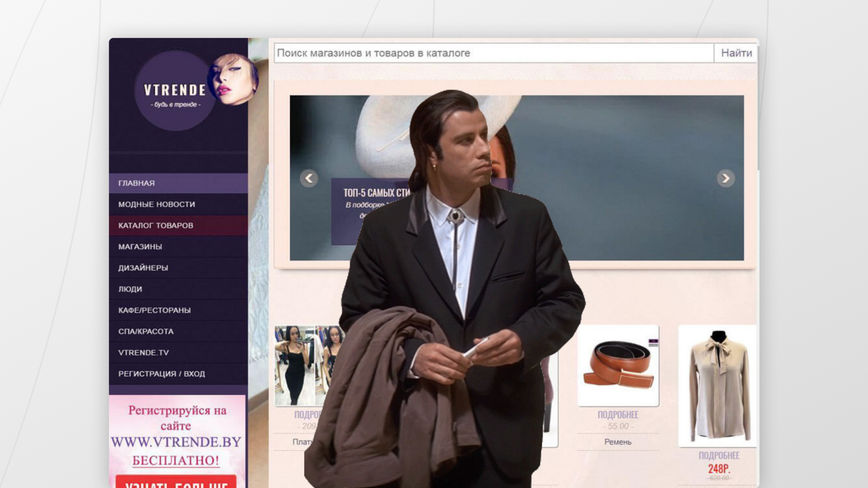Click the previous slide arrow on the banner
Viewport: 868px width, 488px height.
[309, 179]
